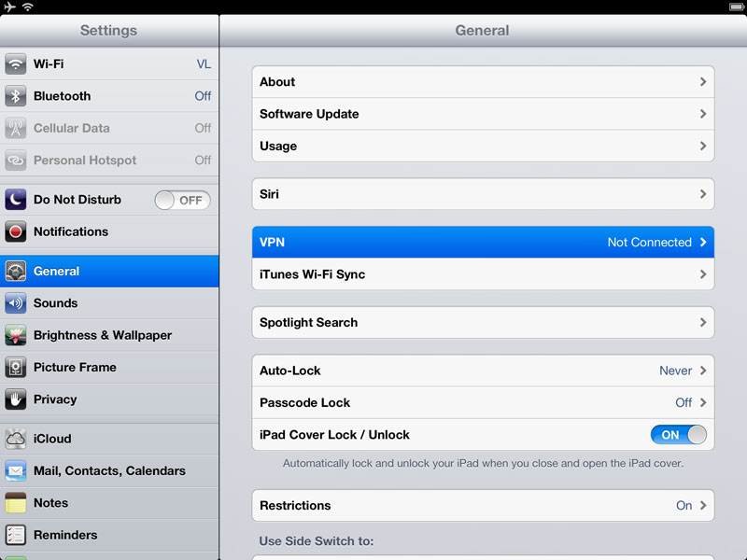Select Picture Frame in the sidebar

tap(109, 367)
